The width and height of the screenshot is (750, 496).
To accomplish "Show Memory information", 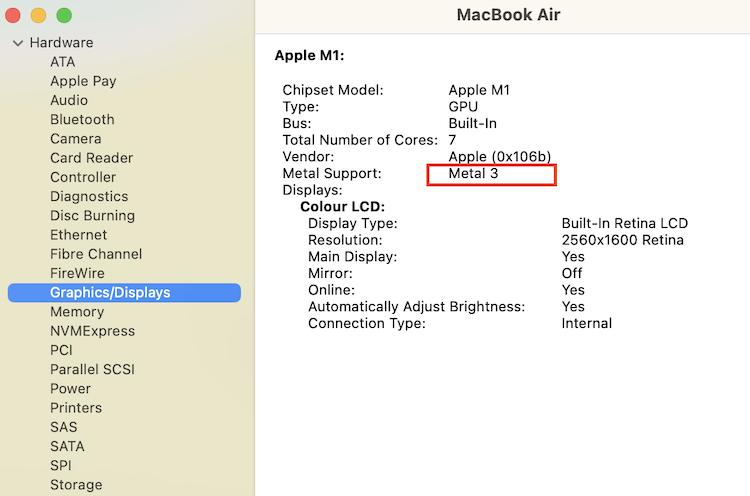I will pyautogui.click(x=77, y=312).
